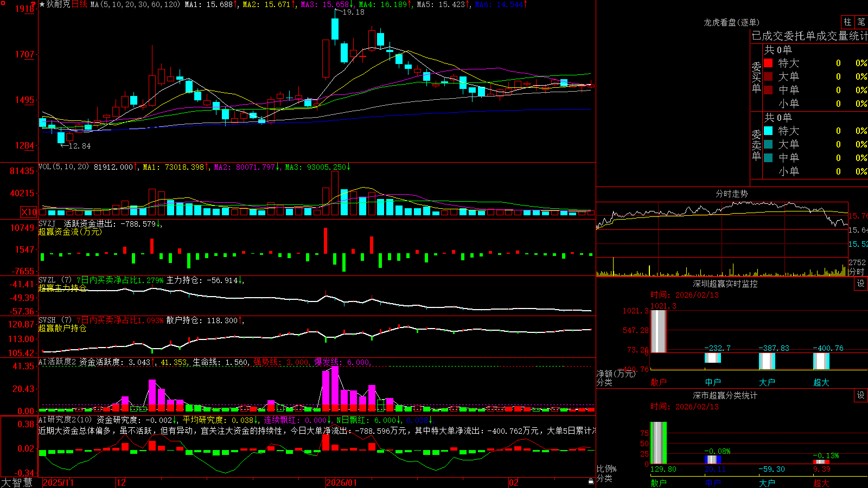The width and height of the screenshot is (868, 488).
Task: Open 设 settings for 深圳超赢实时监控
Action: click(x=861, y=284)
